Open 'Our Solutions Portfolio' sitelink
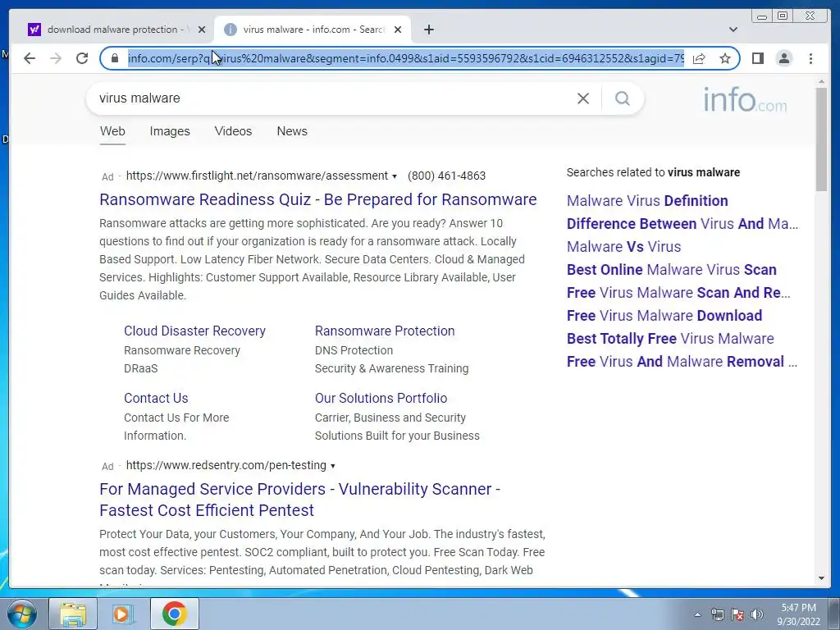 (381, 398)
